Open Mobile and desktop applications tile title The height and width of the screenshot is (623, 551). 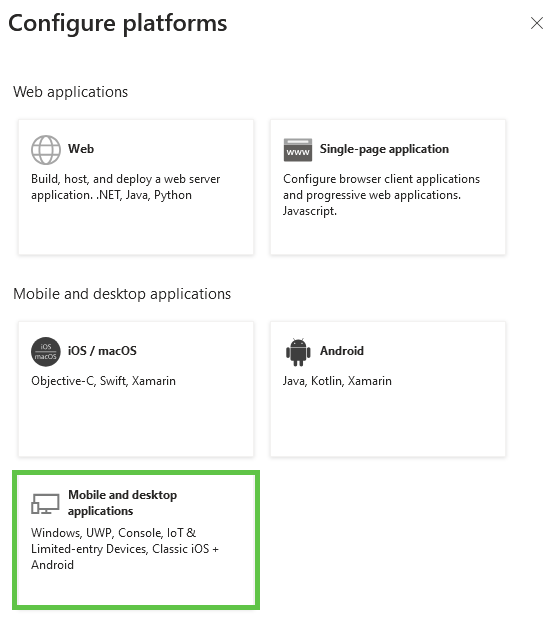122,503
